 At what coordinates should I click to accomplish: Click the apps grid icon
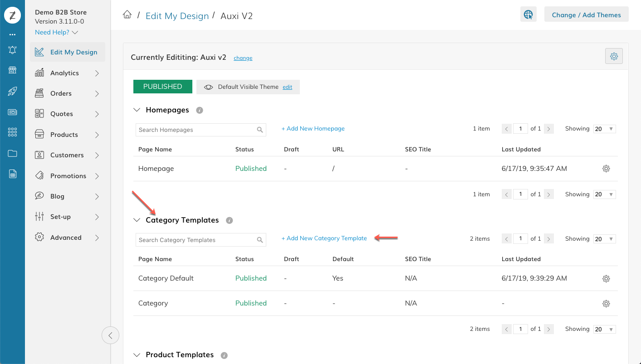12,132
